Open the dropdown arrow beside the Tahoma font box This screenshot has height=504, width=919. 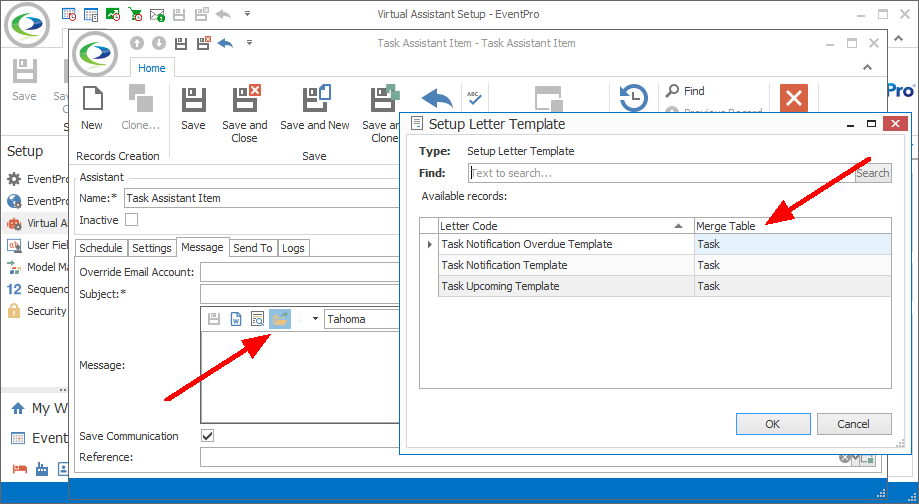(x=315, y=319)
